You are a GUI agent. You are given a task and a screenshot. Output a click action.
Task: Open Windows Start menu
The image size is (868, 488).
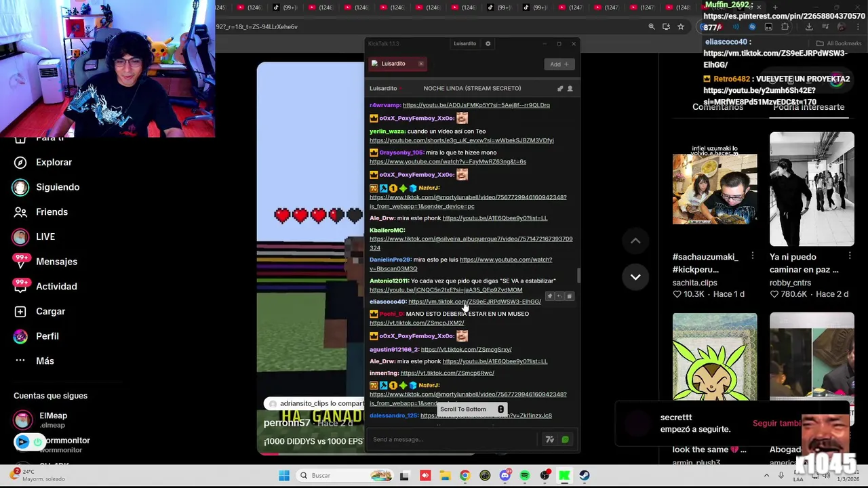(284, 475)
